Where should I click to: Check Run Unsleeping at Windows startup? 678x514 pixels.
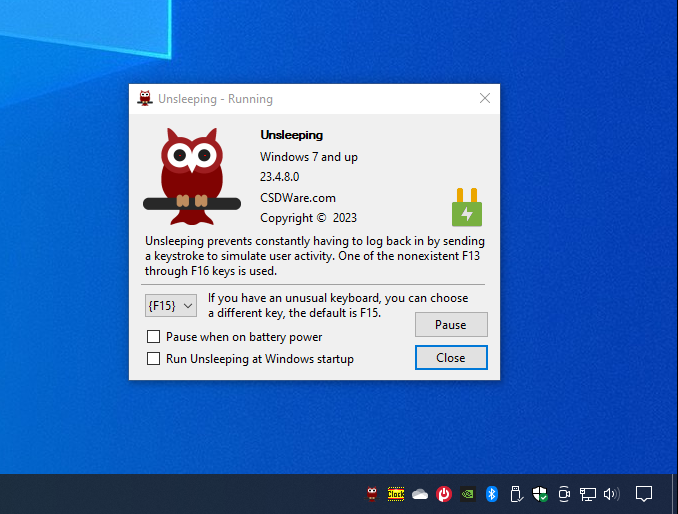(x=154, y=358)
